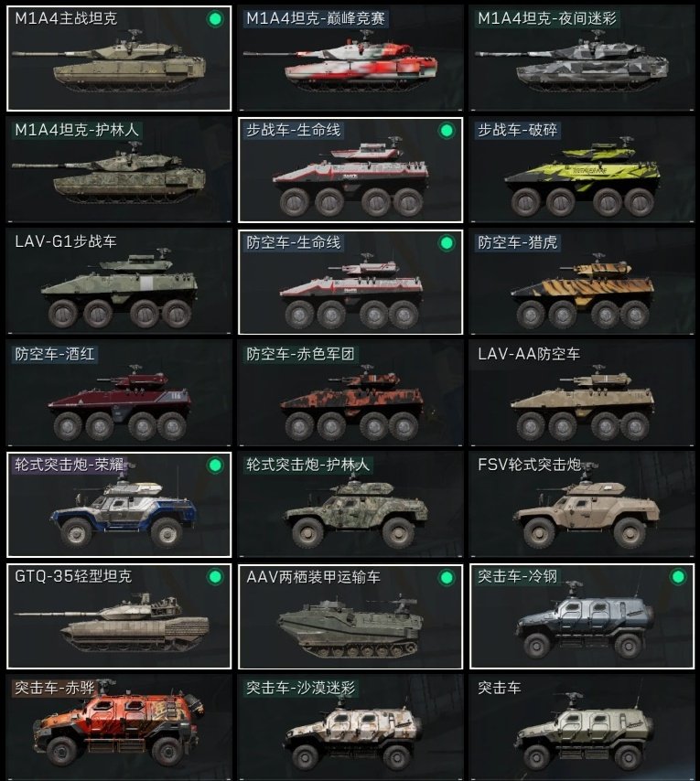The height and width of the screenshot is (781, 700).
Task: Choose the 步战车-破碎 yellow-green skin
Action: click(x=582, y=170)
